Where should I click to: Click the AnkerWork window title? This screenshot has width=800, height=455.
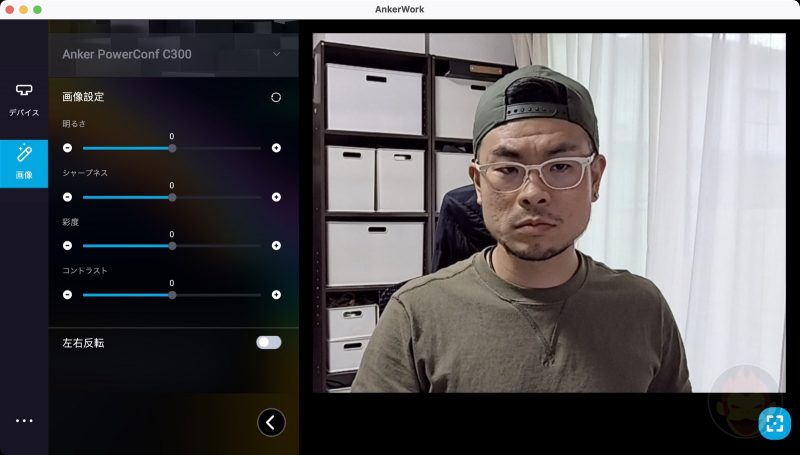399,9
